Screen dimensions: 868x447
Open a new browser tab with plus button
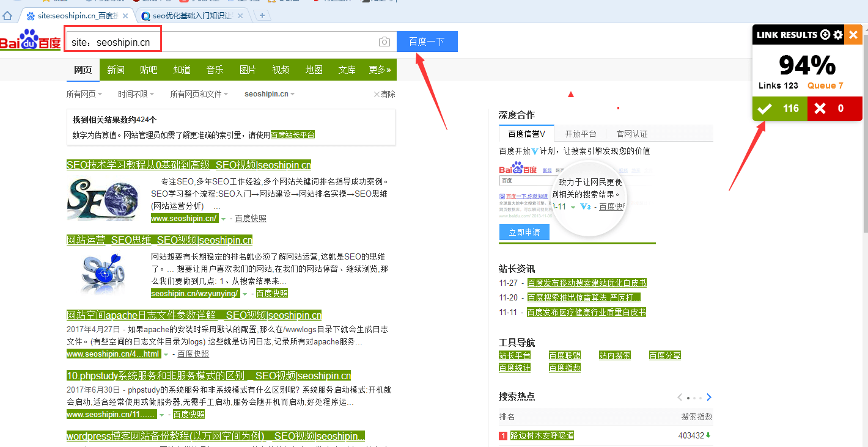point(262,15)
